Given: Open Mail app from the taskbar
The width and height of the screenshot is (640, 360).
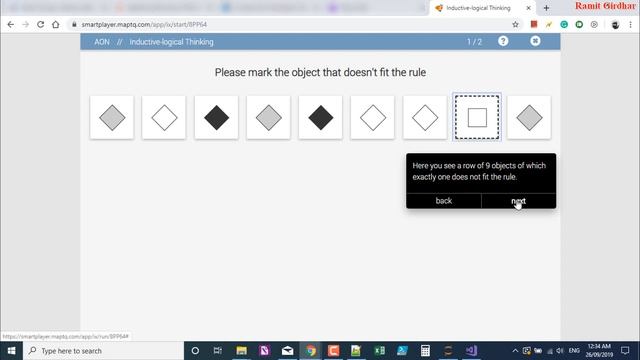Looking at the screenshot, I should (287, 351).
